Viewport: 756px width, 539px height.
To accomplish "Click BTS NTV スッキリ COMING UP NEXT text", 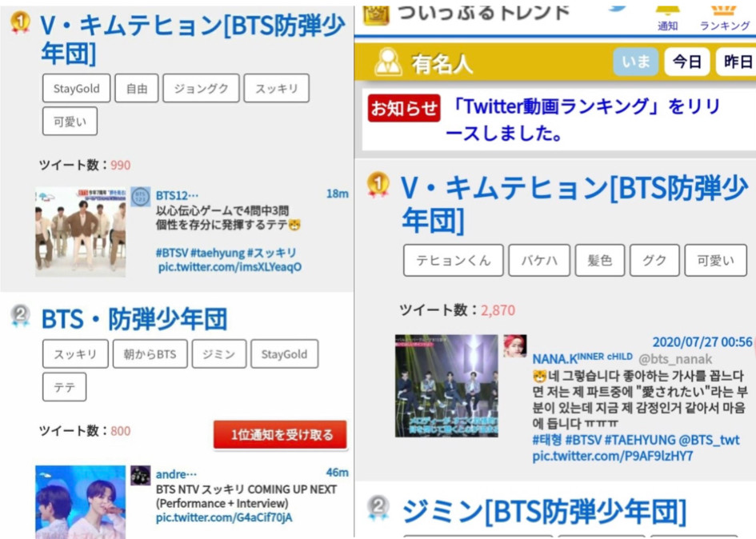I will (x=246, y=489).
